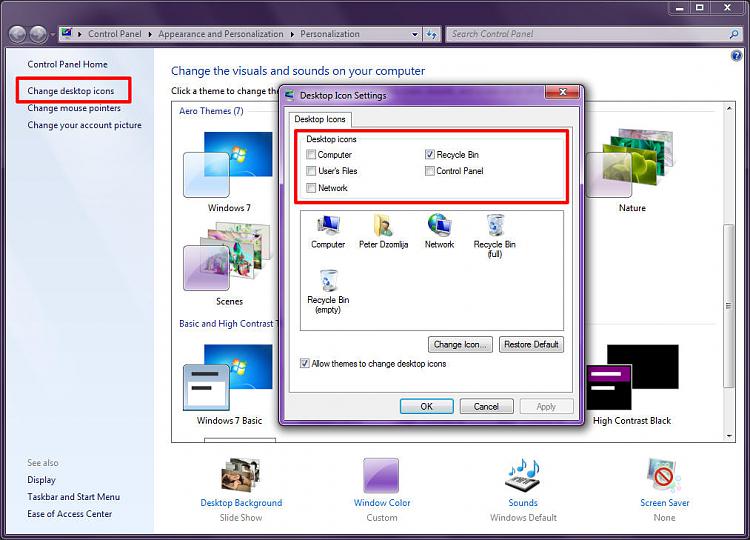The image size is (750, 540).
Task: Click the Screen Saver link text
Action: coord(664,503)
